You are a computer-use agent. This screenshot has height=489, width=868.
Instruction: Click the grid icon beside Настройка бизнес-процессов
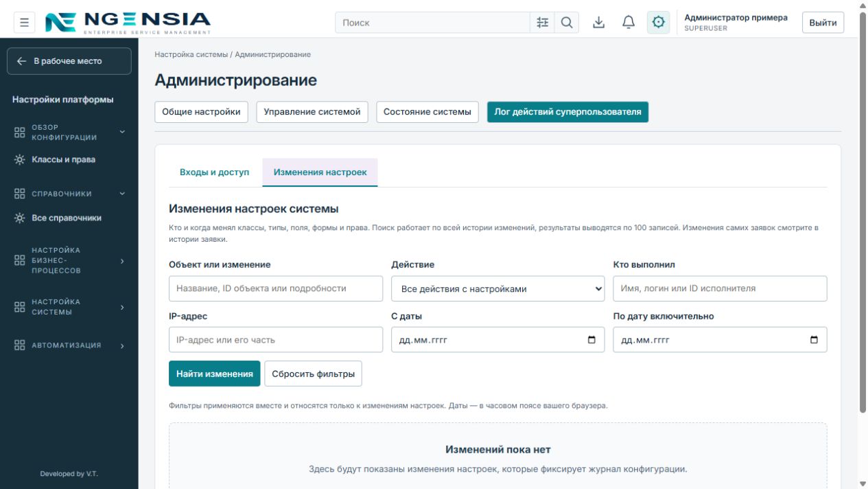tap(19, 260)
